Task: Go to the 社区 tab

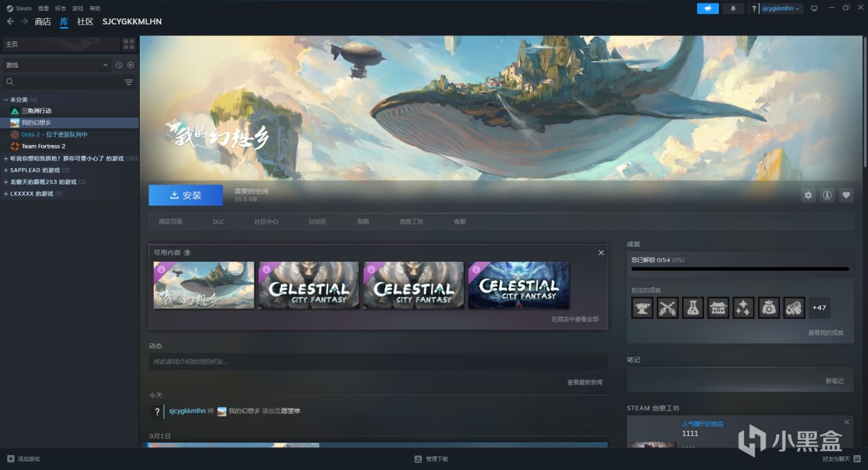Action: (85, 22)
